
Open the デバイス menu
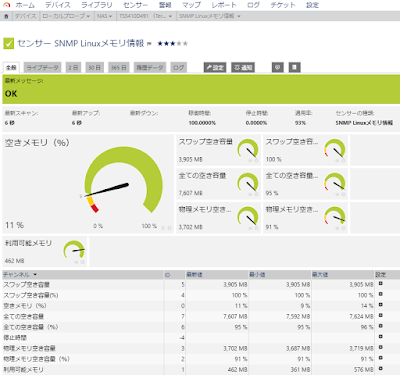(58, 5)
